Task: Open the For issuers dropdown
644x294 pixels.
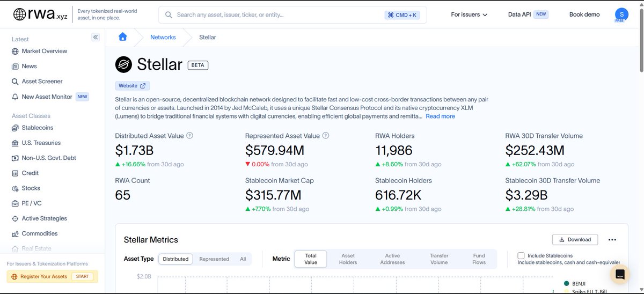Action: 469,14
